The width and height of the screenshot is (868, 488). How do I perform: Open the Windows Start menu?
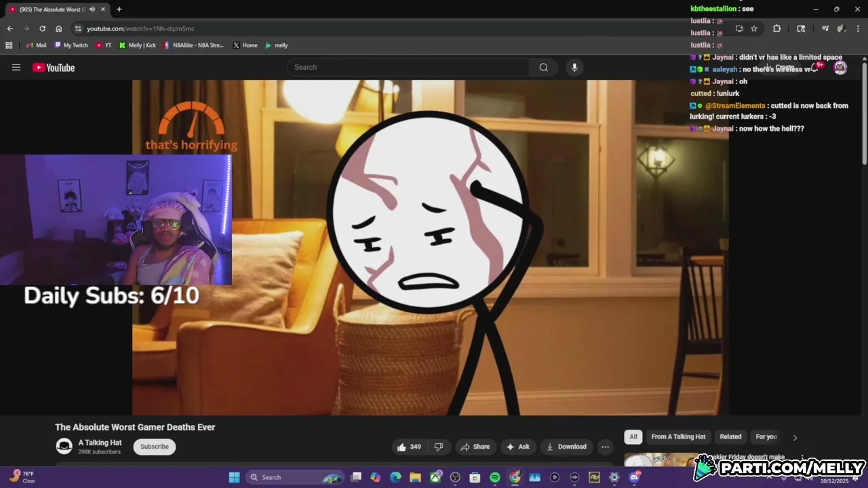point(234,477)
